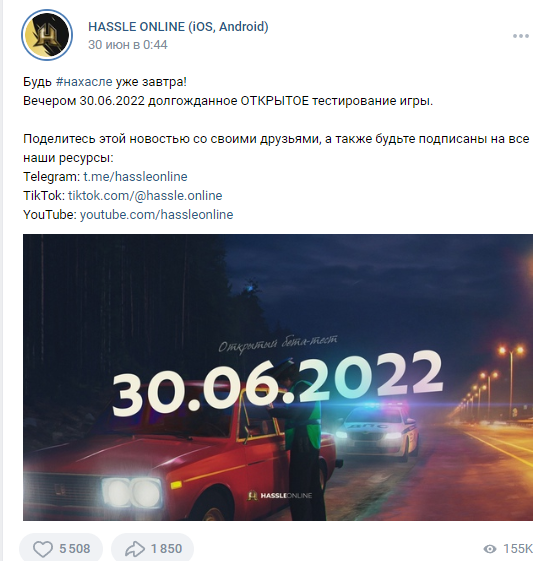Image resolution: width=550 pixels, height=561 pixels.
Task: Follow the #нахасле hashtag
Action: pyautogui.click(x=84, y=82)
